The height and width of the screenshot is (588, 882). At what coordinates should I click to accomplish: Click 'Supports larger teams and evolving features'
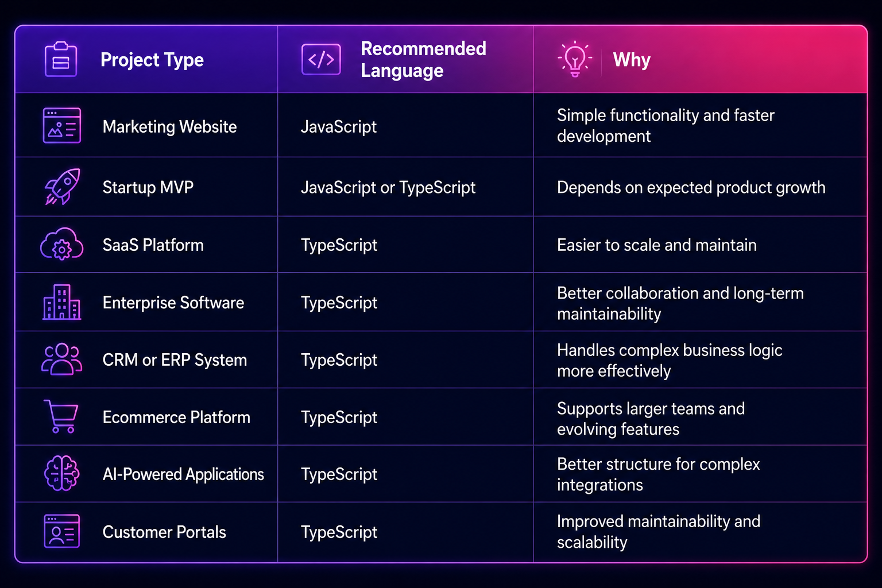(x=651, y=419)
